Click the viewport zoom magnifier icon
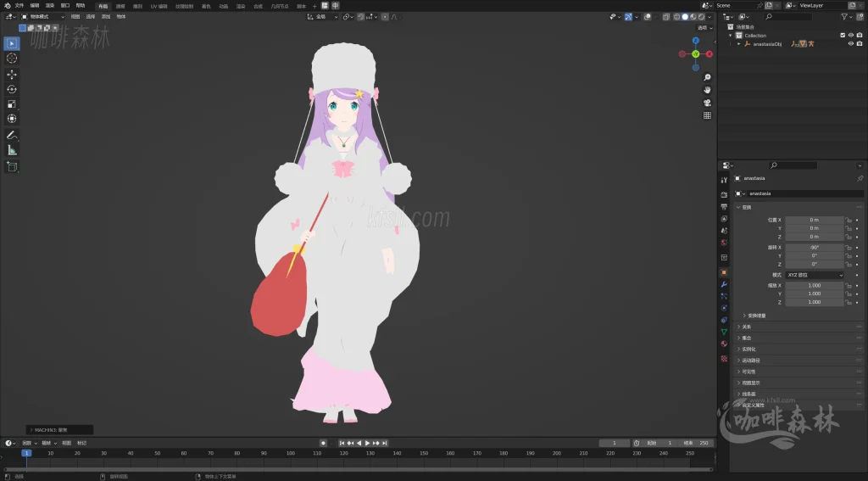This screenshot has width=868, height=481. (707, 77)
